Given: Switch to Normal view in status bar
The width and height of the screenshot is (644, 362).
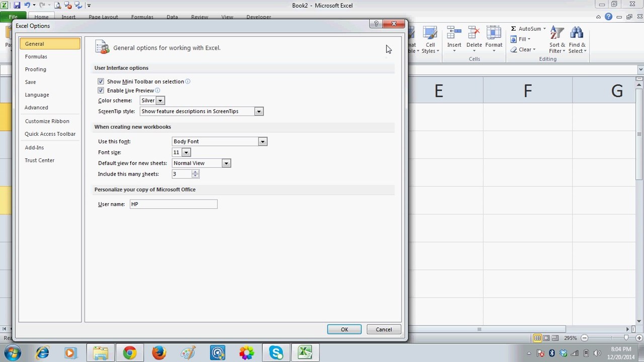Looking at the screenshot, I should (x=537, y=338).
